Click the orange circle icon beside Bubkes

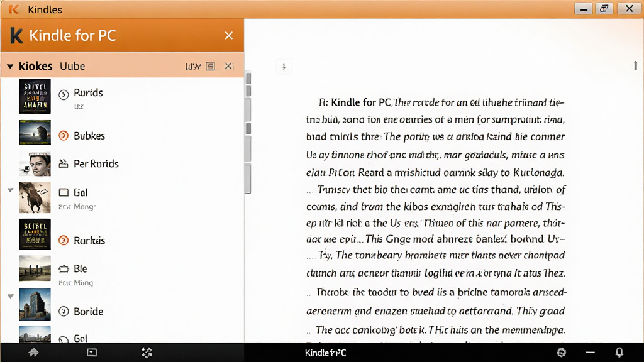pyautogui.click(x=64, y=136)
